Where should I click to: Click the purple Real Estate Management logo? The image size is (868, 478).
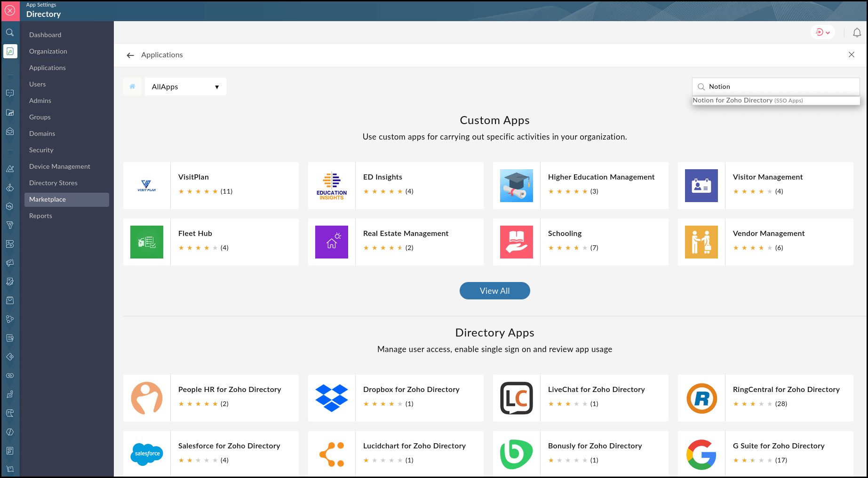332,242
